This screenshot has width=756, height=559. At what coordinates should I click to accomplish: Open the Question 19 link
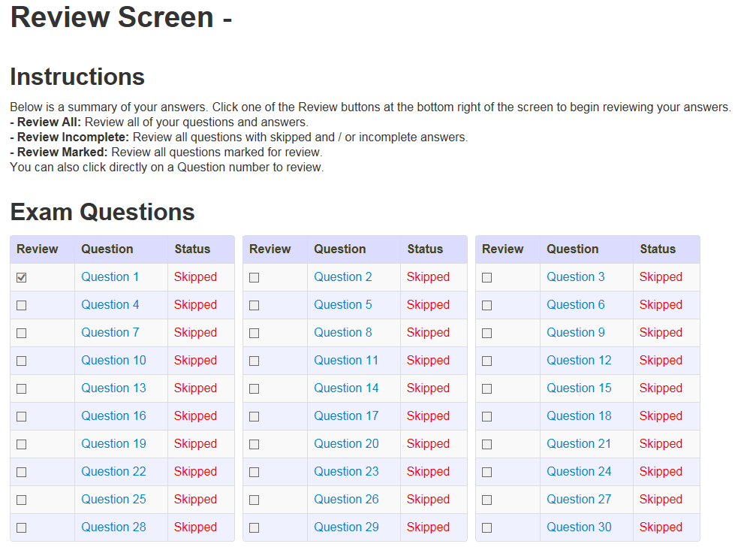113,443
